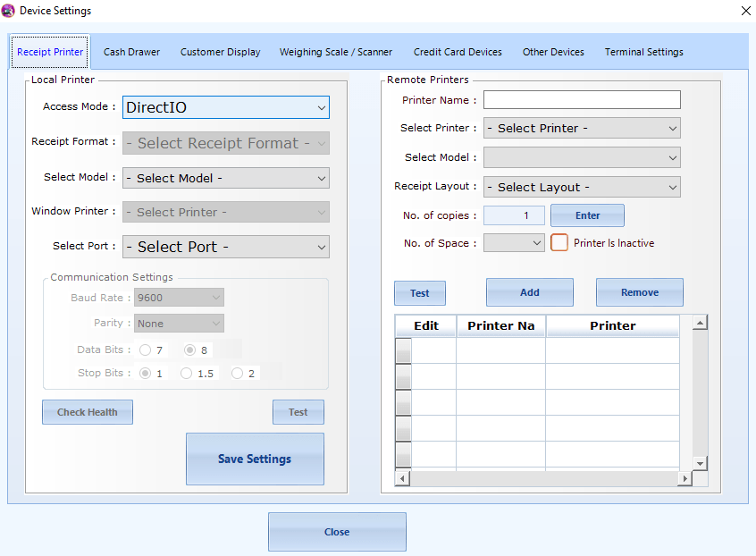Select Stop Bits 1.5 radio option
The height and width of the screenshot is (556, 756).
point(186,374)
